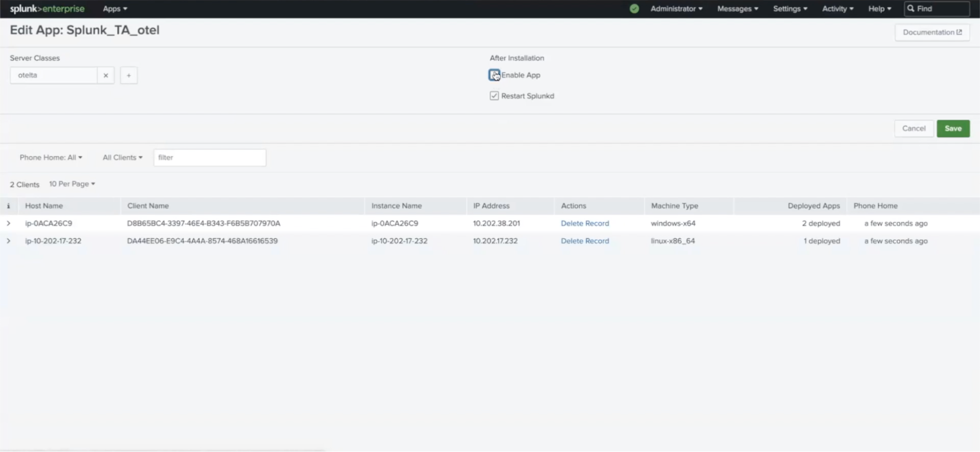This screenshot has width=980, height=452.
Task: Click the Cancel button
Action: pos(914,129)
